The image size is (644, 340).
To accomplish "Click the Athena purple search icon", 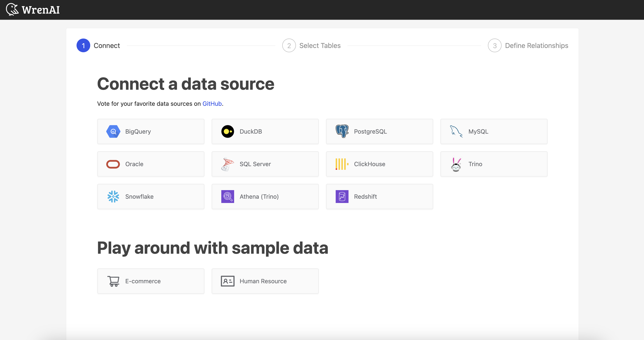I will click(227, 197).
